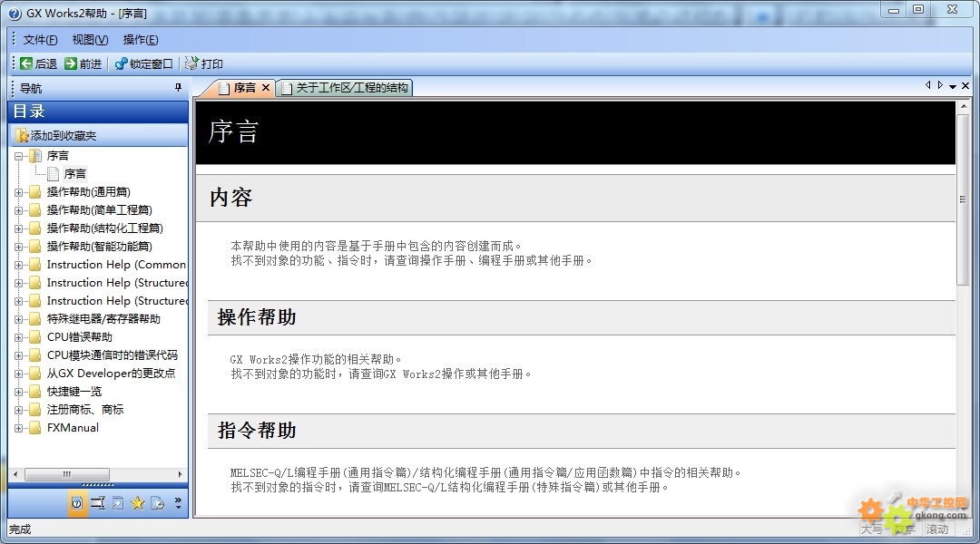This screenshot has height=544, width=980.
Task: Click the contents tree scroll-right arrow
Action: (x=180, y=475)
